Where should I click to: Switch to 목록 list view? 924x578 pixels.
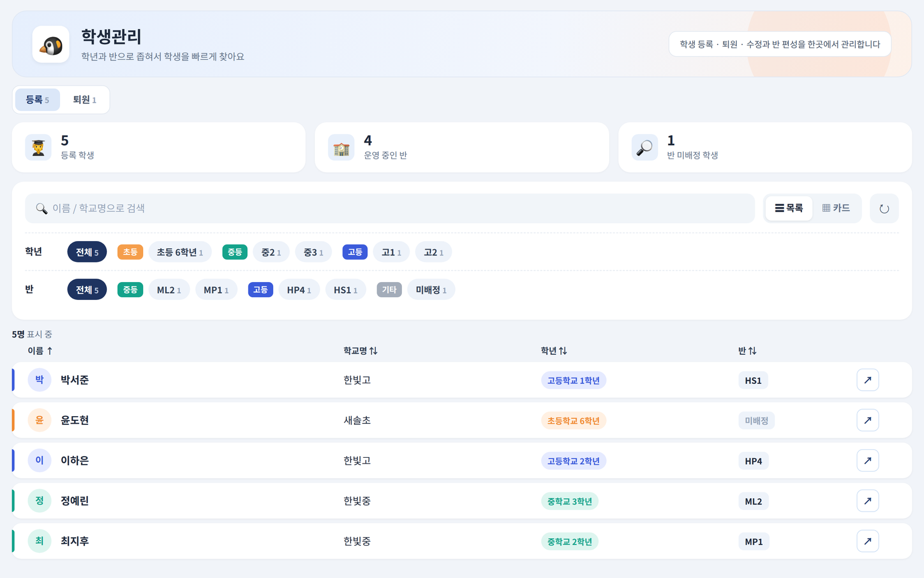tap(789, 208)
